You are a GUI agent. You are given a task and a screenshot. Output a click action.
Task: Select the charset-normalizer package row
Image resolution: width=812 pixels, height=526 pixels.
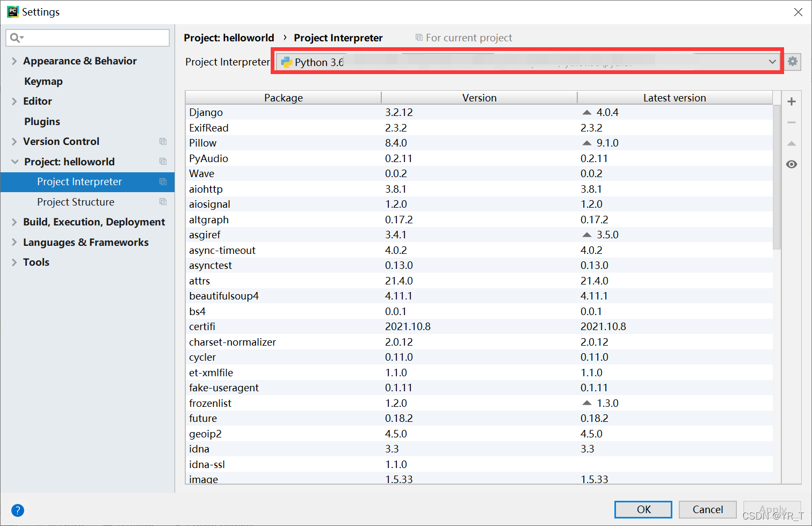pos(479,342)
